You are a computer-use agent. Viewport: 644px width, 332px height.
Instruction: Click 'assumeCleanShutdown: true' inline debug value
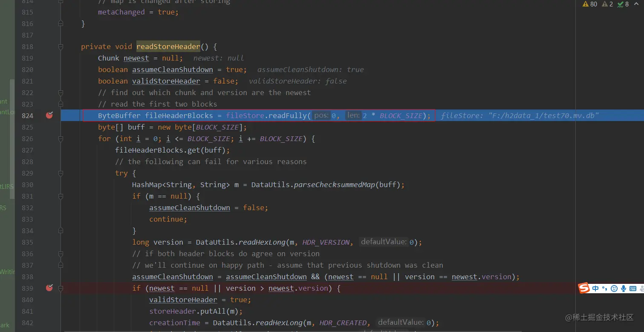pyautogui.click(x=311, y=69)
